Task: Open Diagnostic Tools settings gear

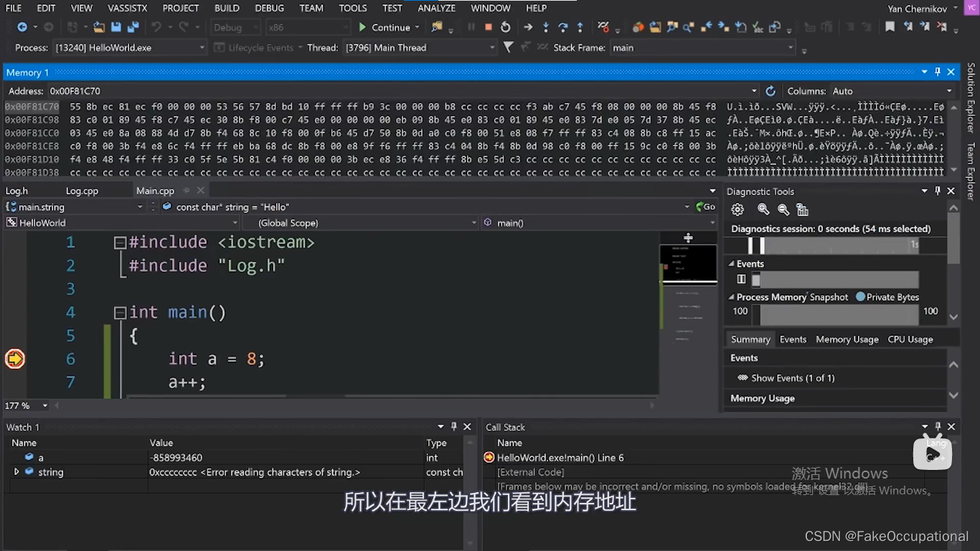Action: tap(738, 209)
